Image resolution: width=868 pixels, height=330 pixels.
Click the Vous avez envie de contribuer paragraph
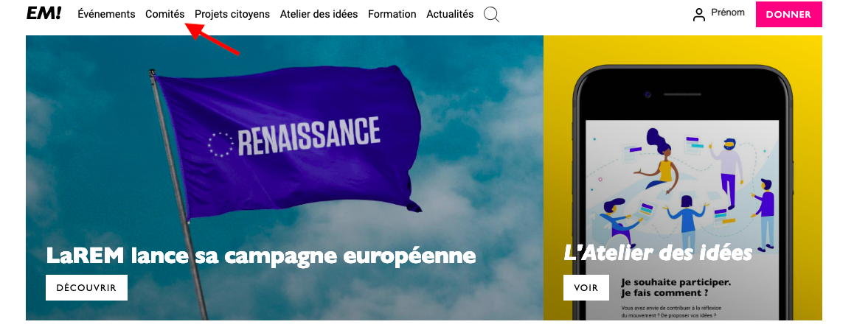point(672,311)
